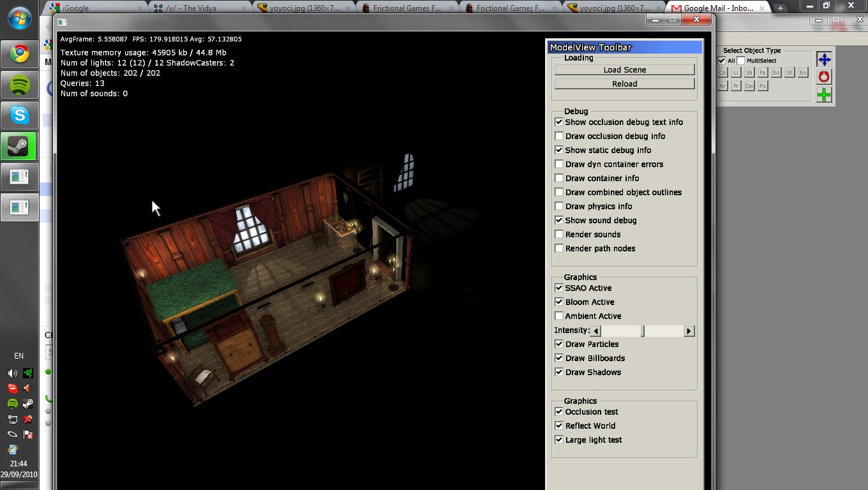868x490 pixels.
Task: Turn off Draw Shadows
Action: tap(559, 372)
